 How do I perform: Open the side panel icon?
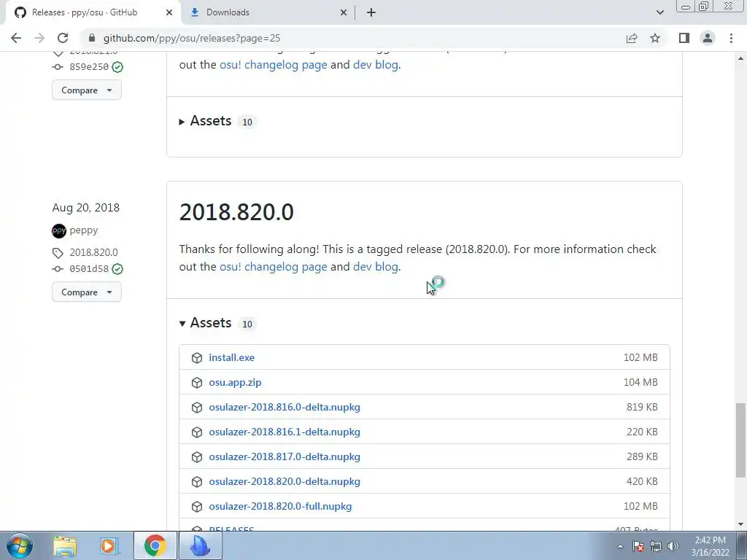click(684, 38)
